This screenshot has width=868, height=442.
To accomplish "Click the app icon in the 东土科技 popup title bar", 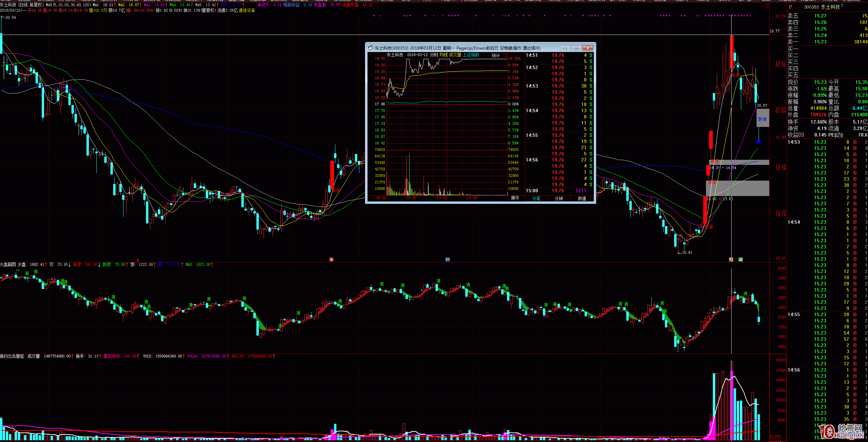I will click(371, 48).
